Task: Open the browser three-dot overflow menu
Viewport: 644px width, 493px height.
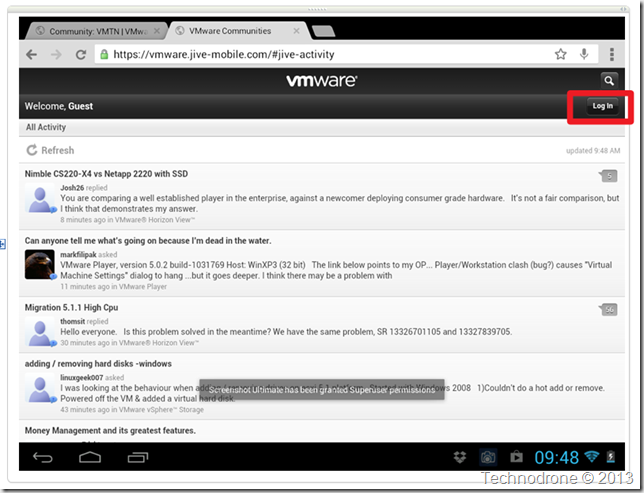Action: click(x=612, y=54)
